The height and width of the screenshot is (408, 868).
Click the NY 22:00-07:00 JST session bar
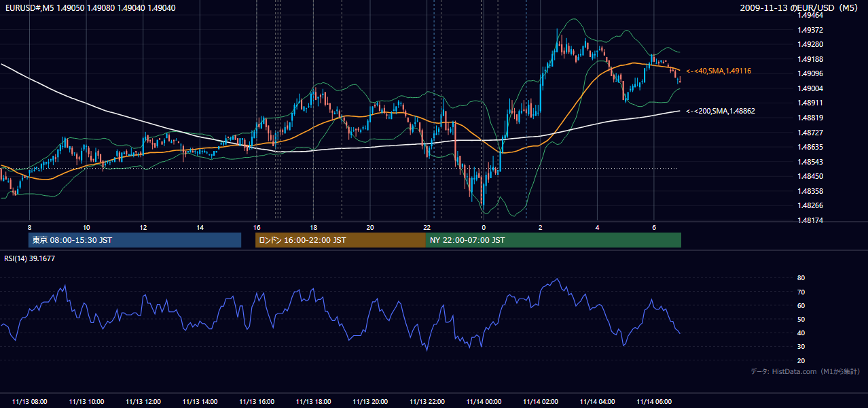point(554,240)
